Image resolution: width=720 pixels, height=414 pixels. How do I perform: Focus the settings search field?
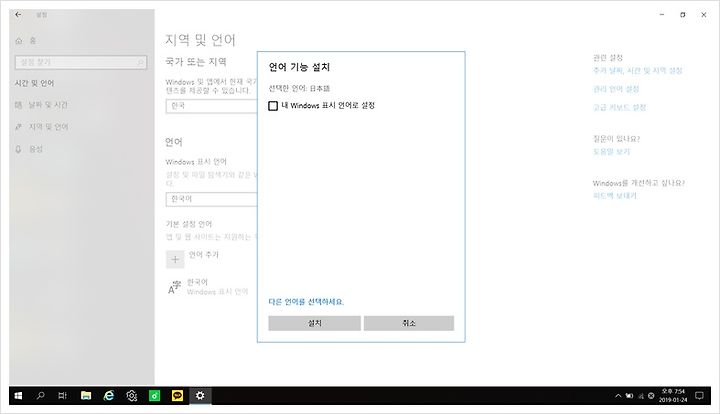coord(81,62)
